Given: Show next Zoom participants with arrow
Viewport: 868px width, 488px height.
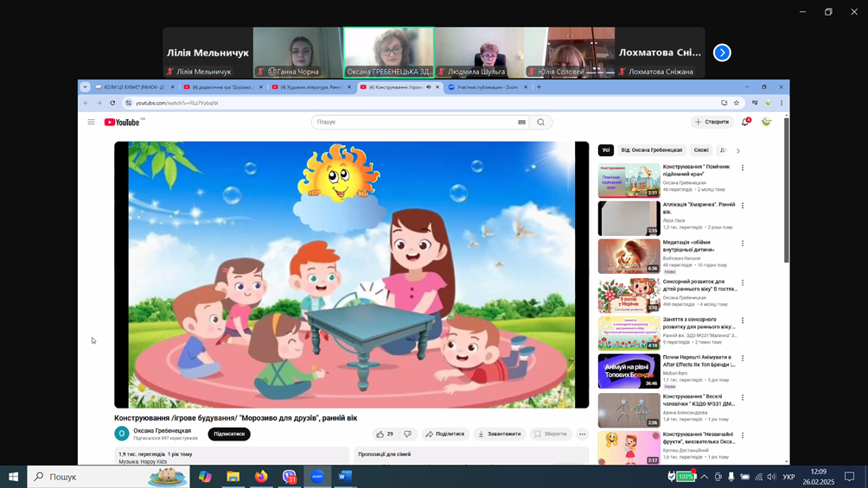Looking at the screenshot, I should 722,53.
